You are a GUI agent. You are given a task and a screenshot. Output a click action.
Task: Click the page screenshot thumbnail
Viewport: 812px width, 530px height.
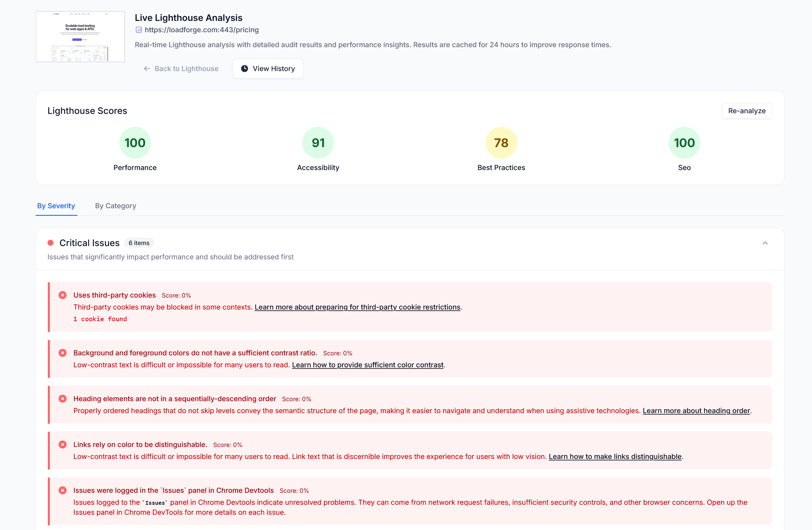[80, 37]
